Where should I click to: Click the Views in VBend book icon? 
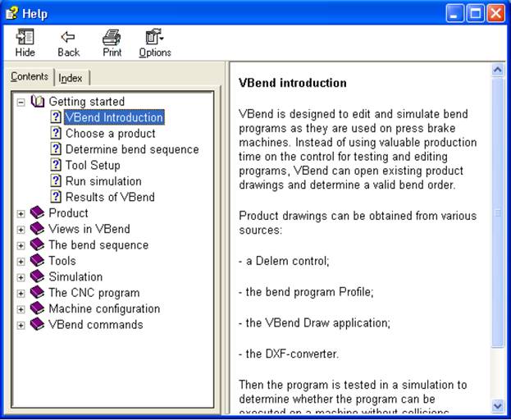point(37,229)
